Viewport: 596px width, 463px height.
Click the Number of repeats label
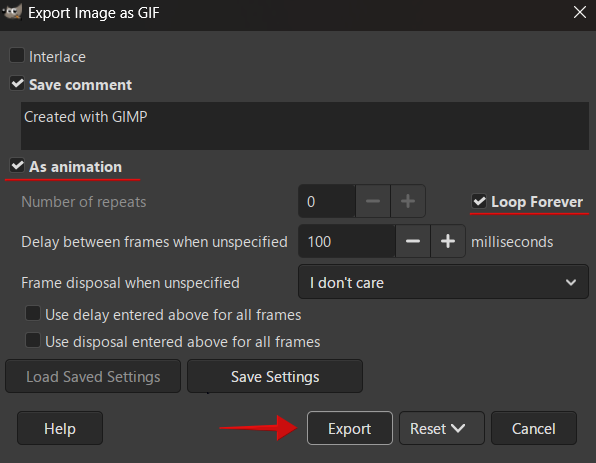pyautogui.click(x=84, y=202)
